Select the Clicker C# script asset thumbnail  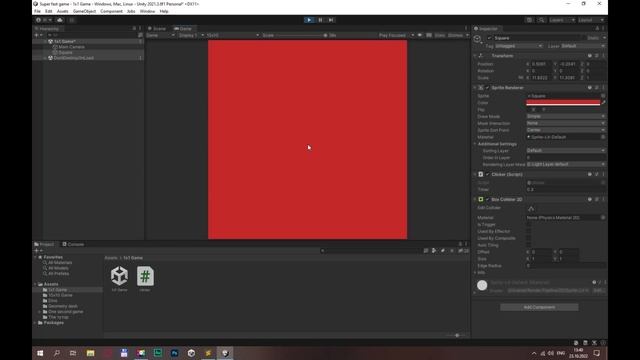tap(145, 276)
